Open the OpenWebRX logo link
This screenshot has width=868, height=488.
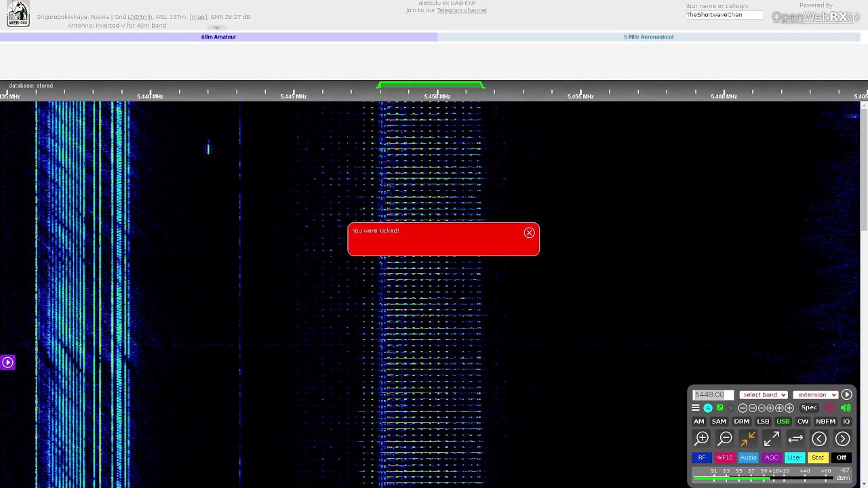tap(816, 17)
